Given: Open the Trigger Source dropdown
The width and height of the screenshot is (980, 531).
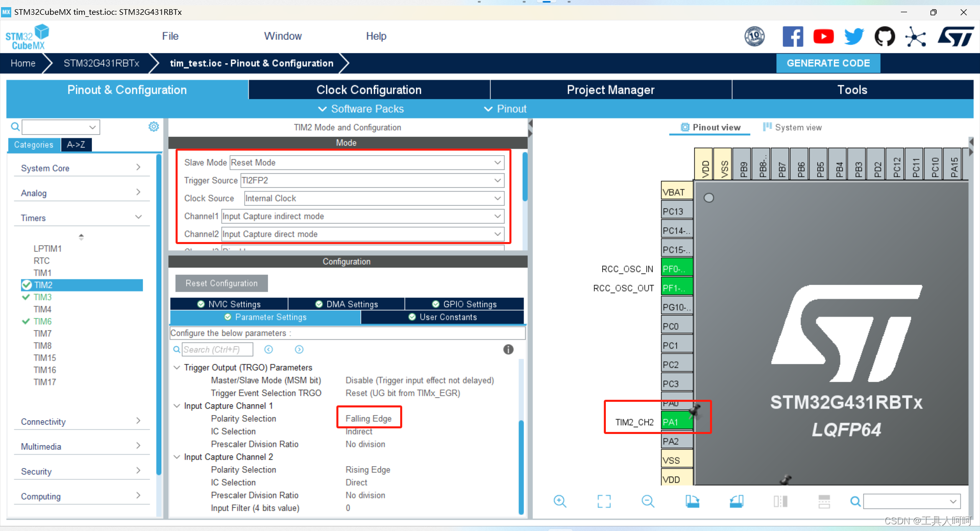Looking at the screenshot, I should tap(372, 180).
